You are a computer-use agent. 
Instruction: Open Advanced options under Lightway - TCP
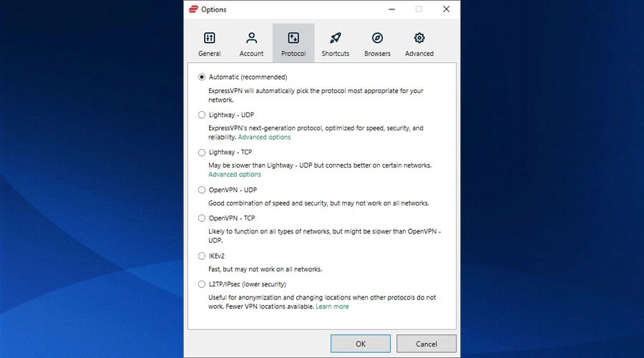(x=235, y=175)
